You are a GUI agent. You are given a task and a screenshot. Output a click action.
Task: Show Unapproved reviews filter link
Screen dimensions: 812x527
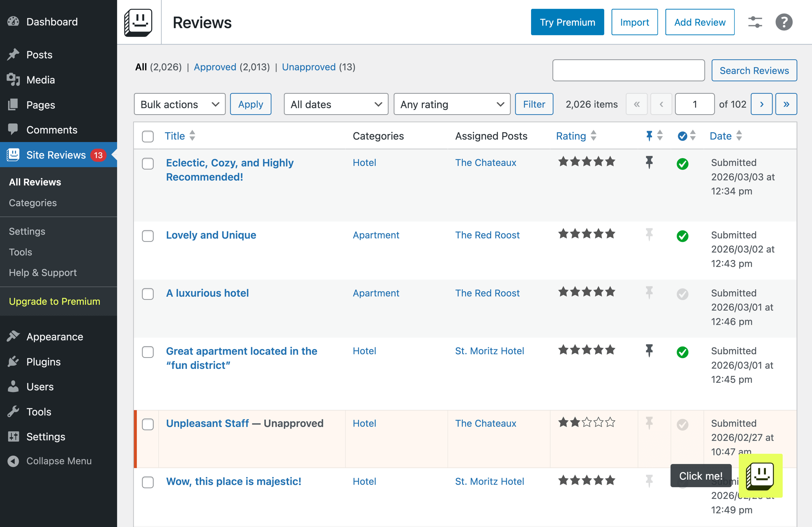tap(309, 67)
